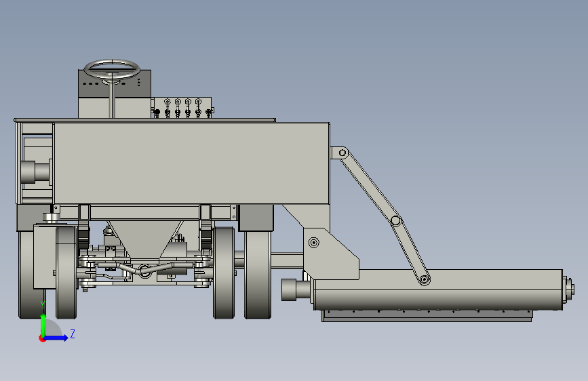Select the rectangular housing beside the outermost wheel
Viewport: 588px width, 381px height.
[45, 256]
